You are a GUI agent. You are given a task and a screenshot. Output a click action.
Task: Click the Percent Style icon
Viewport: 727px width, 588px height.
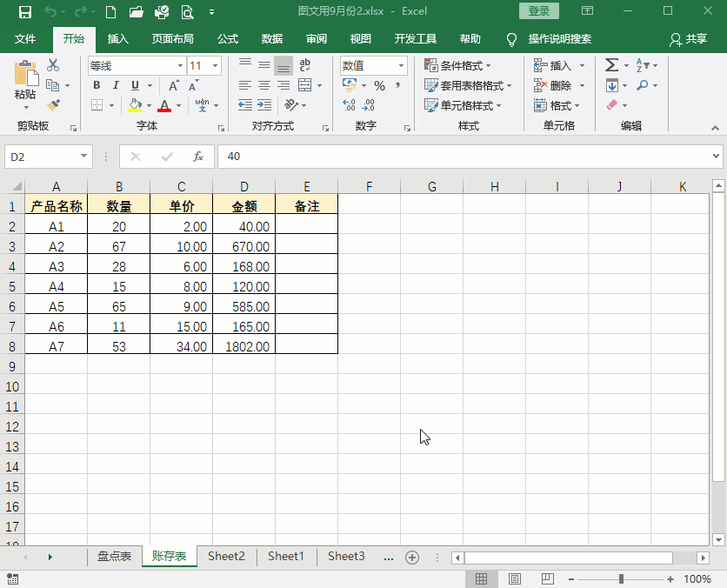(x=380, y=85)
